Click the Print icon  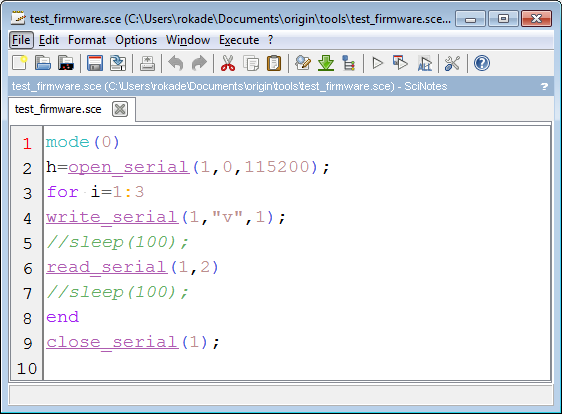point(147,63)
